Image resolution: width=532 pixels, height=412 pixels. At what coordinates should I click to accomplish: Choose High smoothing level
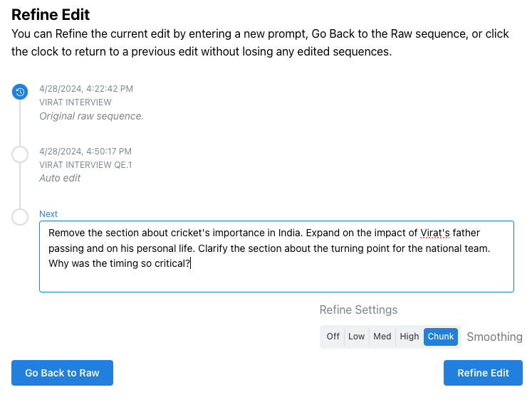(410, 337)
